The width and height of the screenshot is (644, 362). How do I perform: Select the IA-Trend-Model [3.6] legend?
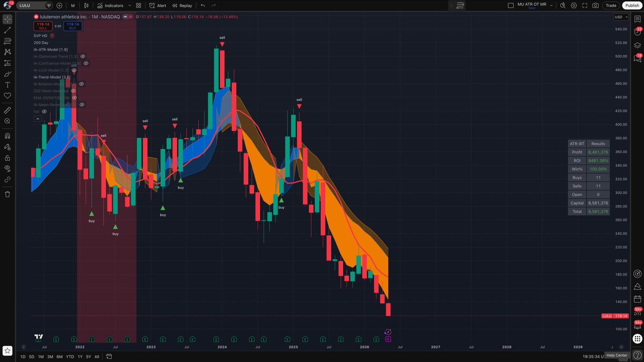pos(52,77)
